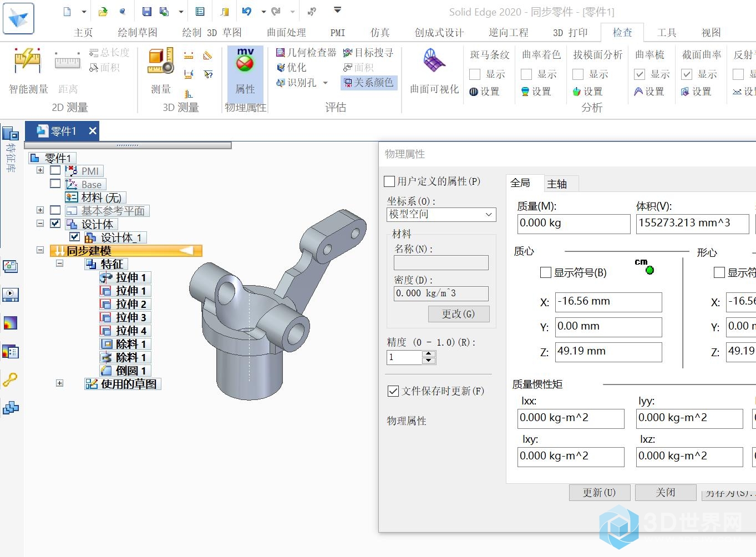Toggle Draft Face Analysis 显示 checkbox

point(578,74)
